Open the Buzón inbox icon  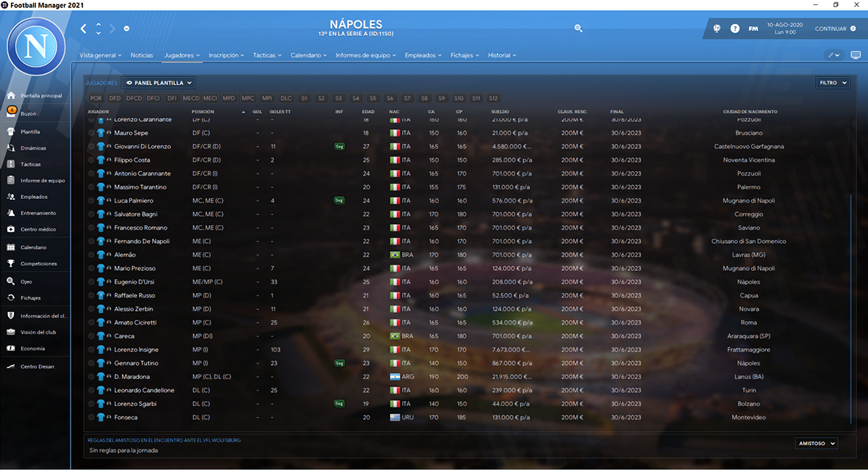coord(10,112)
